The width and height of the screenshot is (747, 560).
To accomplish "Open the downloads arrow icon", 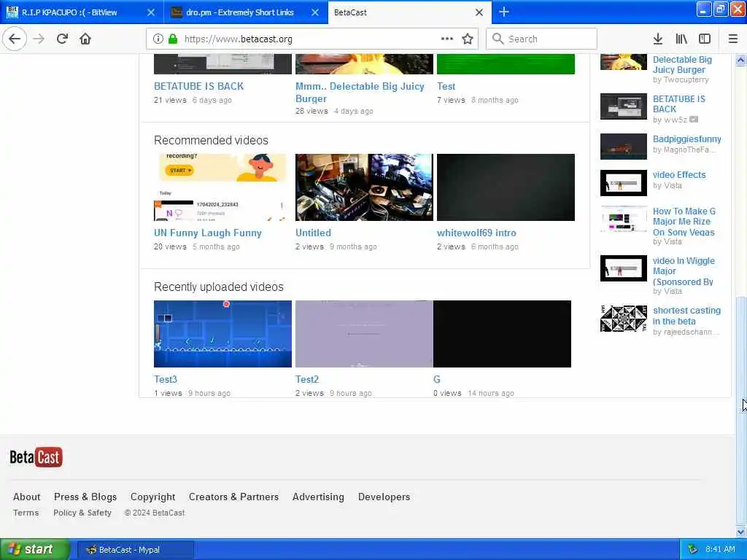I will click(x=657, y=39).
